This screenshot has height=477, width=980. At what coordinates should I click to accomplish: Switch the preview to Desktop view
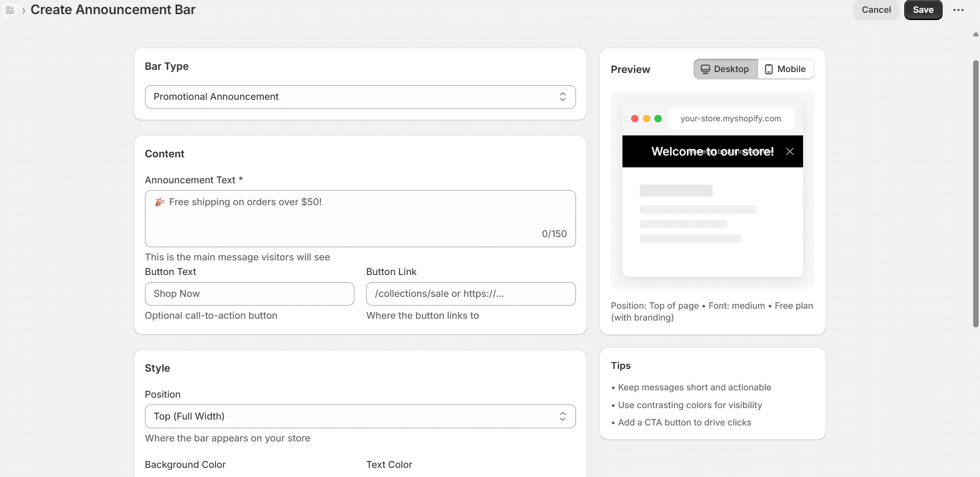click(725, 69)
